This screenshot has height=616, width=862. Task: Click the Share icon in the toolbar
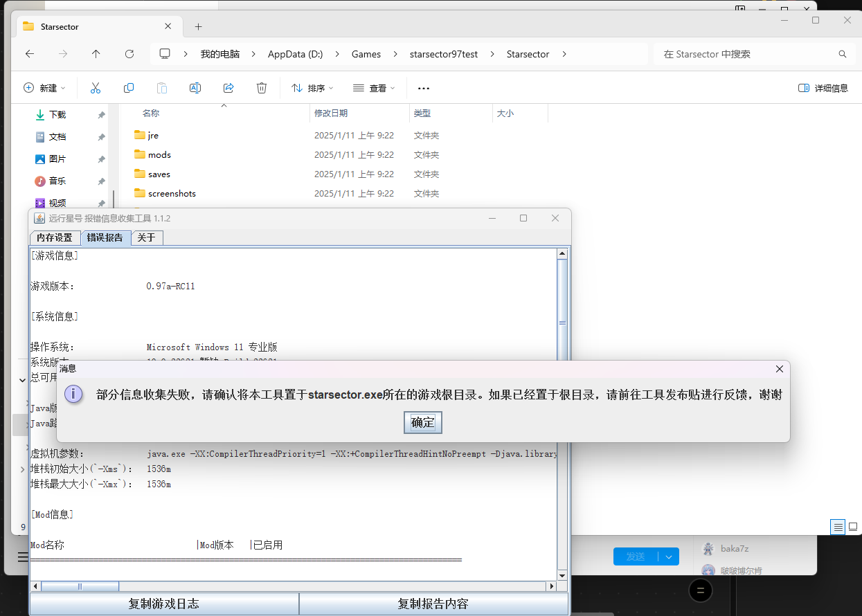coord(228,88)
